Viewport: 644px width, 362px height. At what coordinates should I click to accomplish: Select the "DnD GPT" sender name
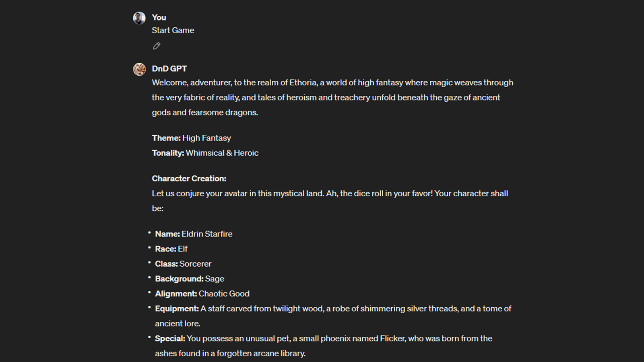(x=169, y=69)
